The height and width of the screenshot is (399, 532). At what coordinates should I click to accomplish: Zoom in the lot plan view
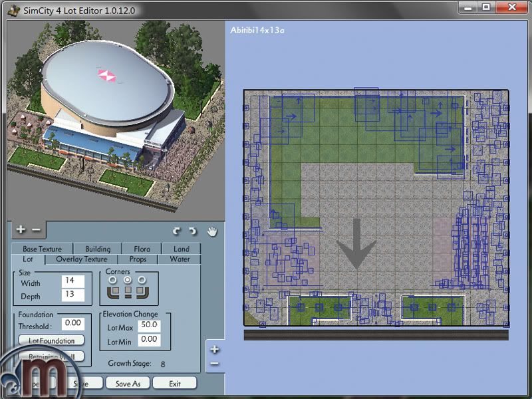[215, 349]
